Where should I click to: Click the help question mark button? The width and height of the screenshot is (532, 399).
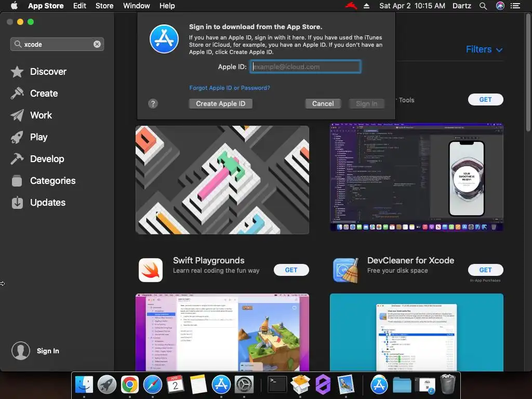click(x=153, y=104)
